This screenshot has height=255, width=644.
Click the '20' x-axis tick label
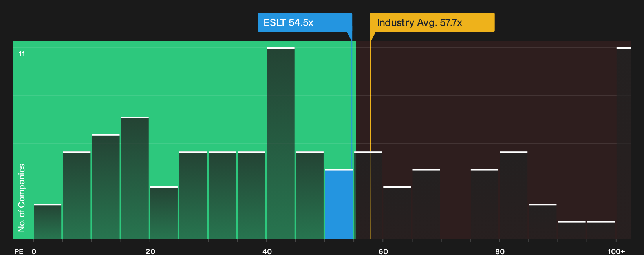tap(150, 251)
